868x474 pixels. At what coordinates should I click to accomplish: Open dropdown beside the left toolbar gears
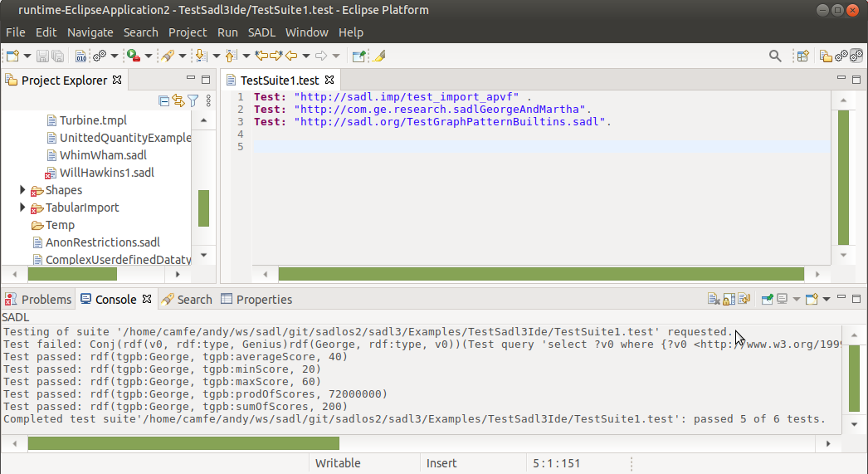click(114, 56)
